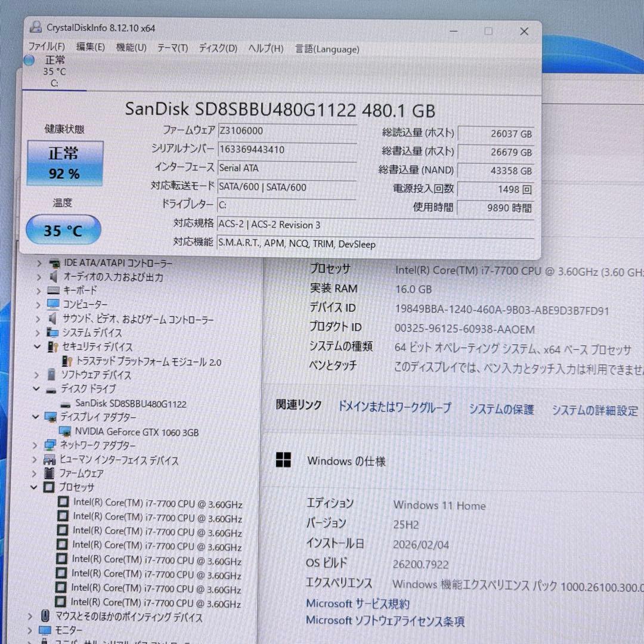Expand the コンピューター node
644x644 pixels.
click(38, 305)
